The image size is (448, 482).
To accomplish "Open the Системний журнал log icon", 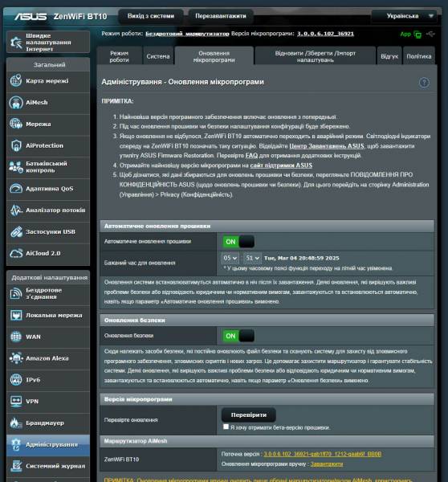I will (x=16, y=466).
